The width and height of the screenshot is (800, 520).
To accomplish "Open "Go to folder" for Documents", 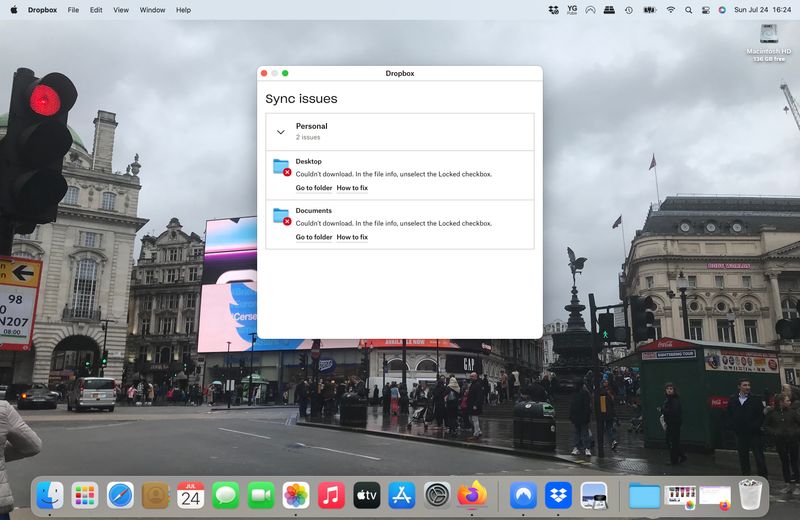I will (313, 237).
